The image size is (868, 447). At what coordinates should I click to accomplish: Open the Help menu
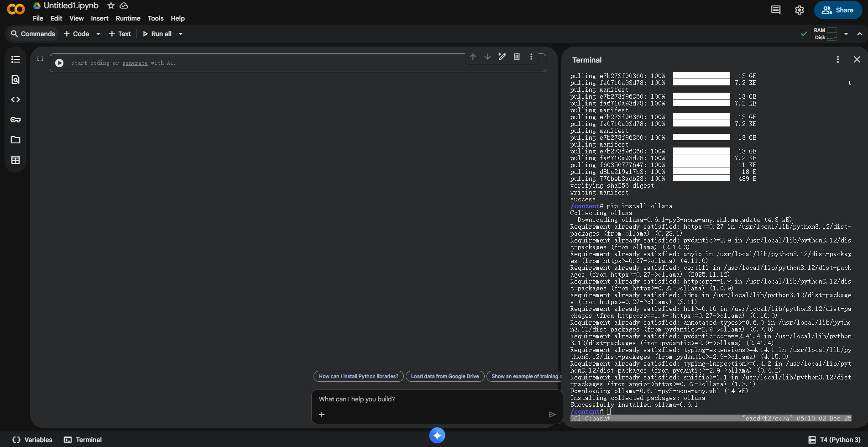click(178, 18)
